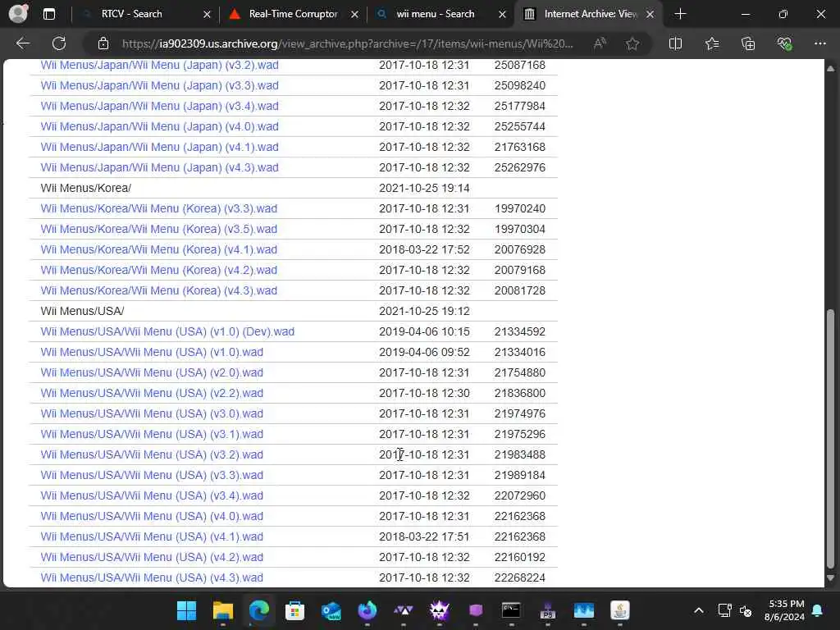Select file size value 22268224

click(519, 577)
